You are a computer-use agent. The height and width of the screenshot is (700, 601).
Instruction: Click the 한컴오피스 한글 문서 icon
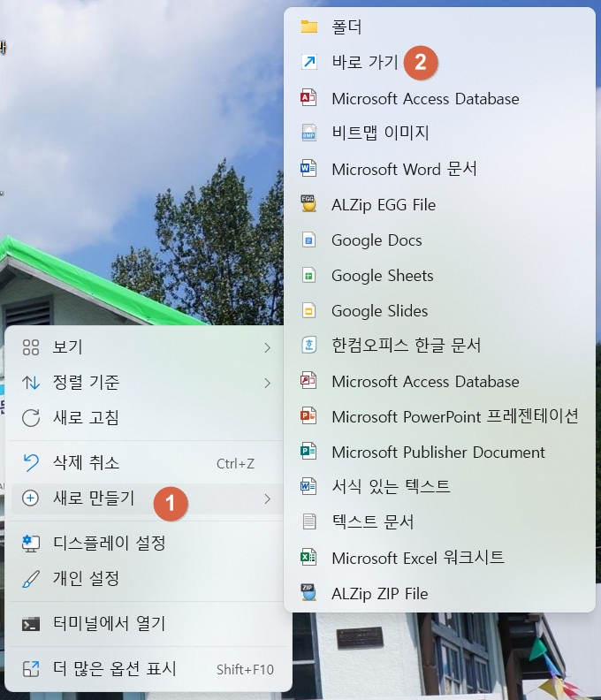(x=308, y=345)
